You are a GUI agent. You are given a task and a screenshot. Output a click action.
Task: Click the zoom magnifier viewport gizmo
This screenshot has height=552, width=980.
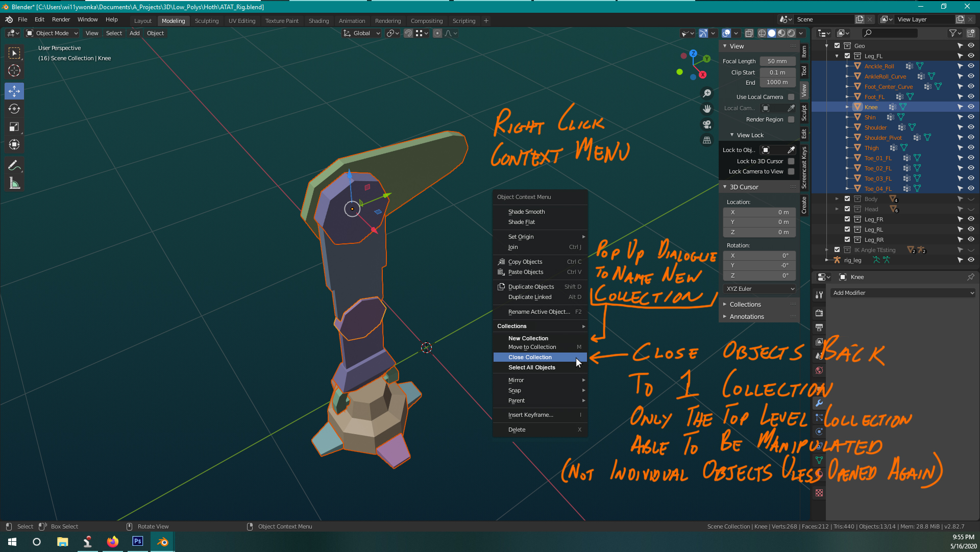(707, 93)
